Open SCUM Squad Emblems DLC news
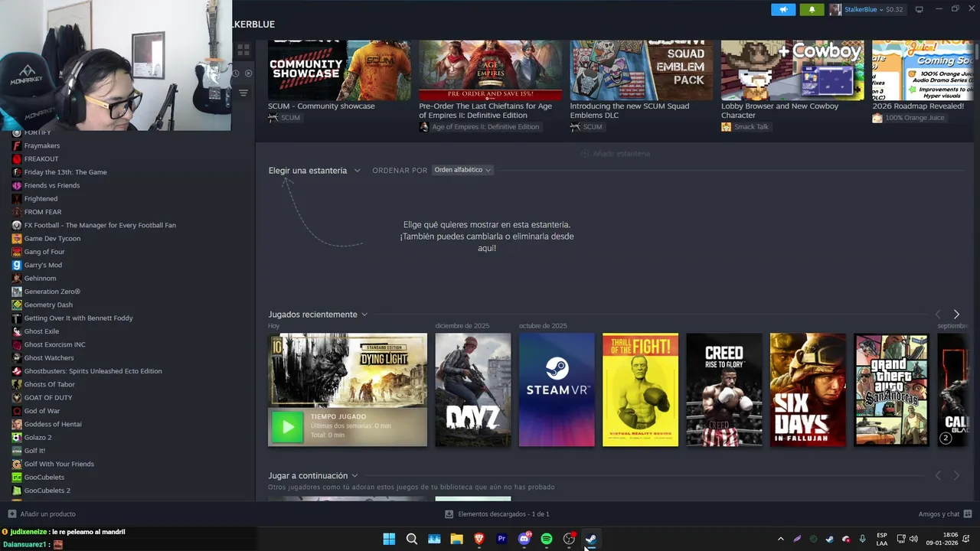The height and width of the screenshot is (551, 980). click(629, 111)
